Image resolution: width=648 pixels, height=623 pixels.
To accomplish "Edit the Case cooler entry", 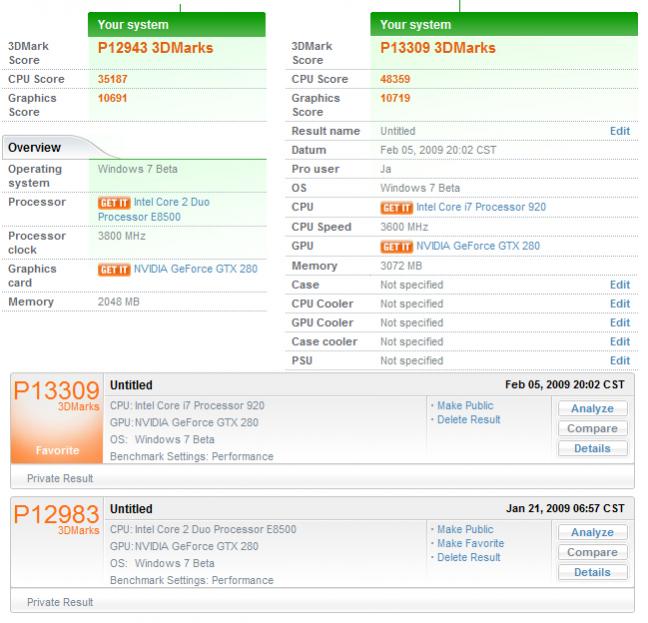I will pyautogui.click(x=619, y=342).
